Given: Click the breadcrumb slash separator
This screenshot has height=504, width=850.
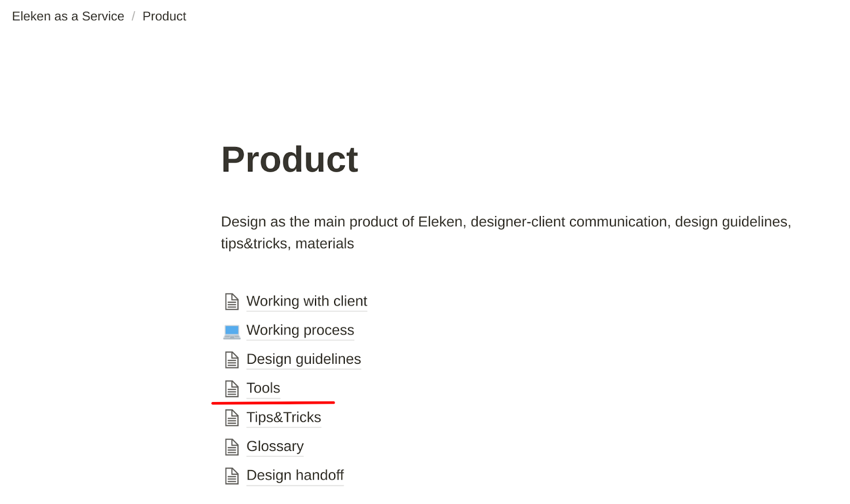Looking at the screenshot, I should pos(133,16).
